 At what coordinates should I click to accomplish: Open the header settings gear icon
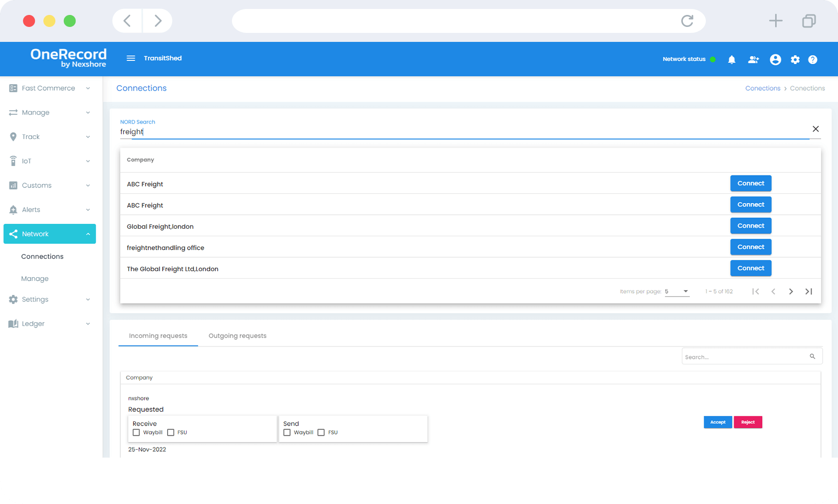tap(795, 60)
